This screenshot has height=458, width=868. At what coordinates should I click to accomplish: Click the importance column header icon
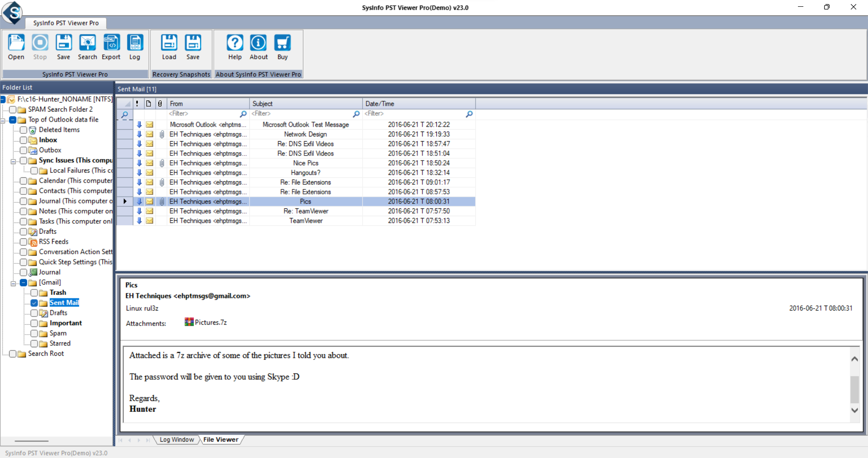click(137, 104)
